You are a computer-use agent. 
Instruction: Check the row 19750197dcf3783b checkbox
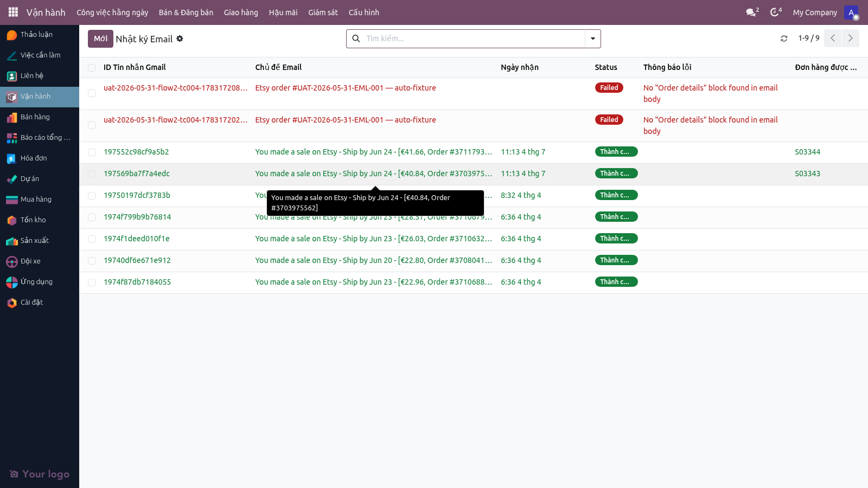click(92, 196)
